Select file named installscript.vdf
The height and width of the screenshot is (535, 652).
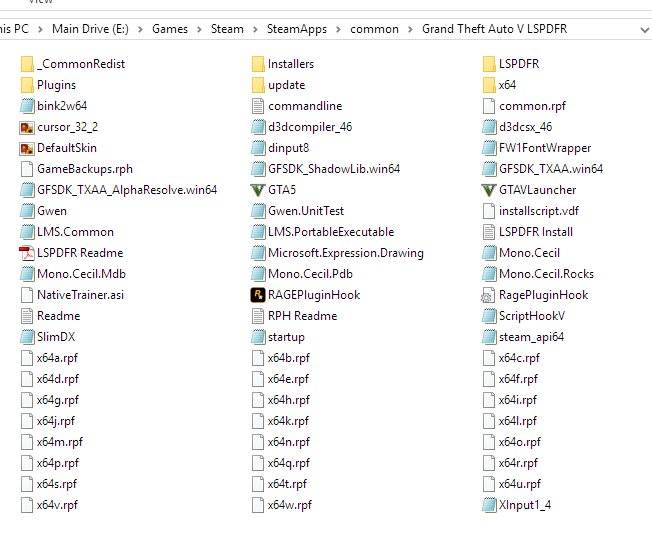pyautogui.click(x=539, y=211)
